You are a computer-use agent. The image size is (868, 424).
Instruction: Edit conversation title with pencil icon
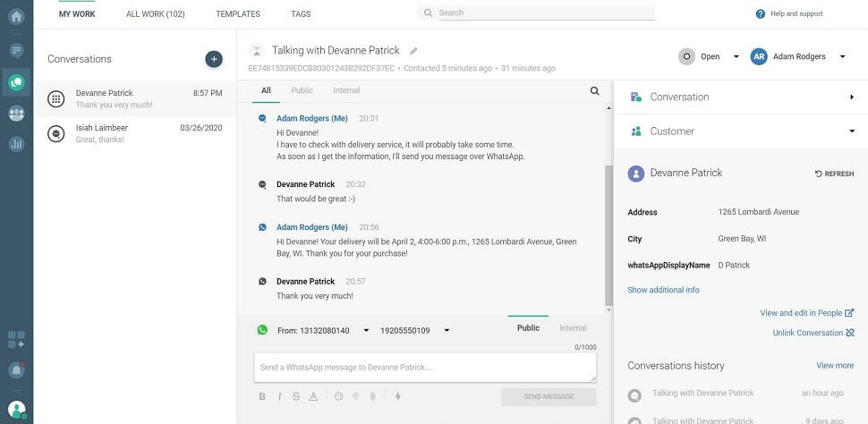pyautogui.click(x=413, y=51)
